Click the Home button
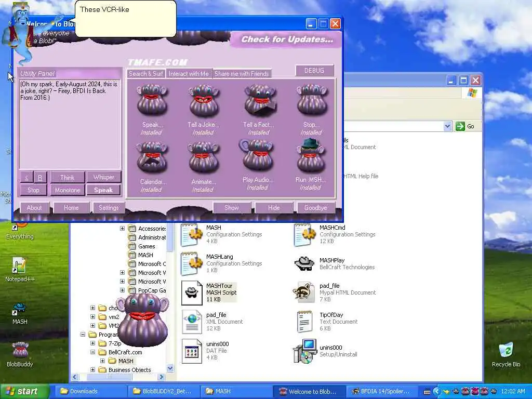 pos(71,208)
